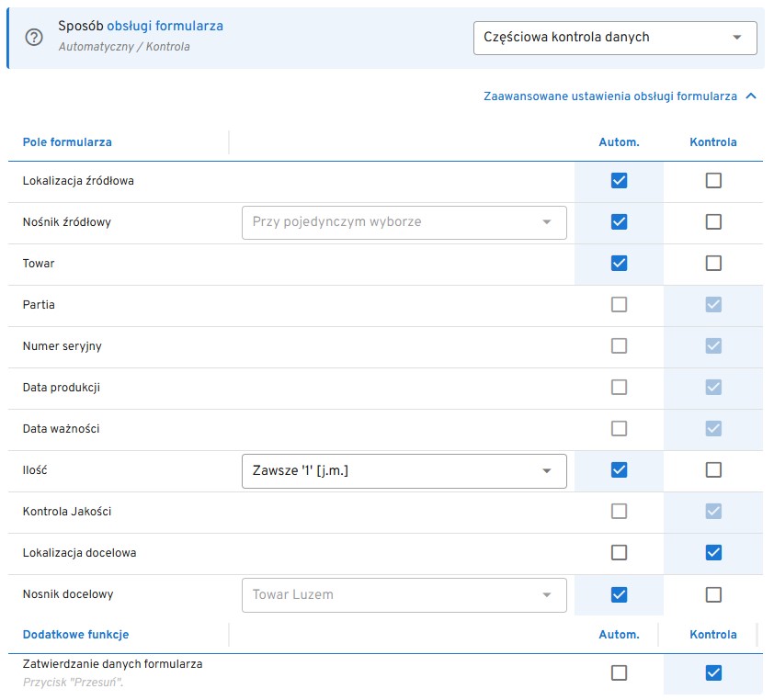Check Autom. checkbox for Data ważności
This screenshot has height=700, width=774.
coord(619,429)
